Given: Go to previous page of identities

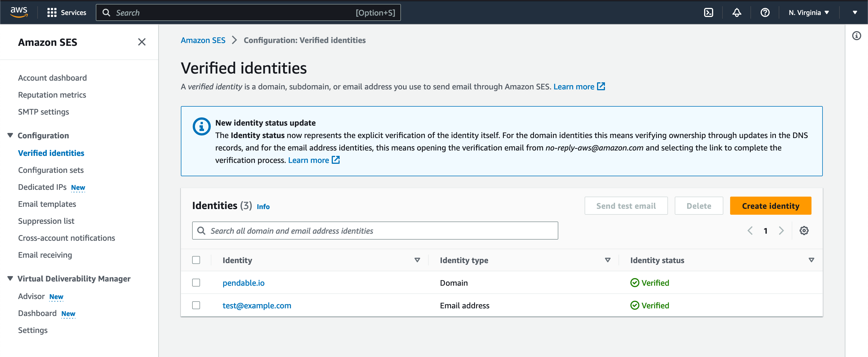Looking at the screenshot, I should click(750, 231).
